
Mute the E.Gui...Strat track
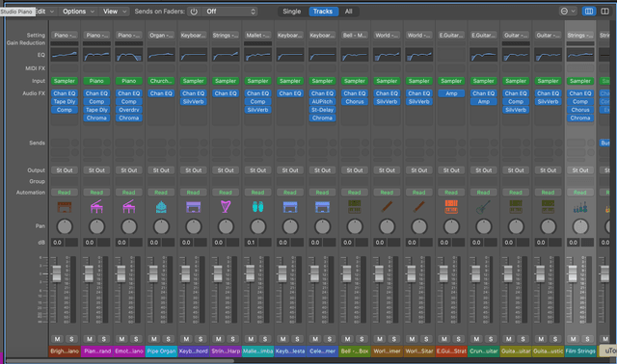444,339
